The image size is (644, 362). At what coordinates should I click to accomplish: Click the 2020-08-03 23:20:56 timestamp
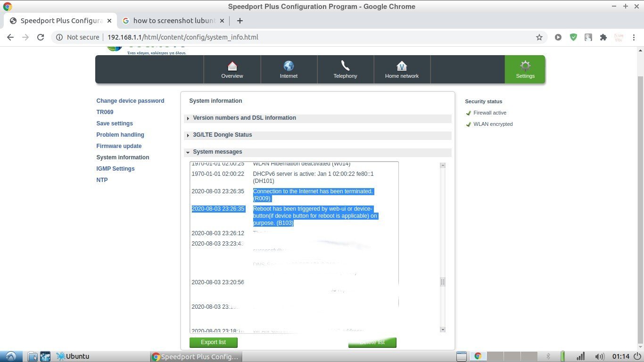click(x=218, y=282)
